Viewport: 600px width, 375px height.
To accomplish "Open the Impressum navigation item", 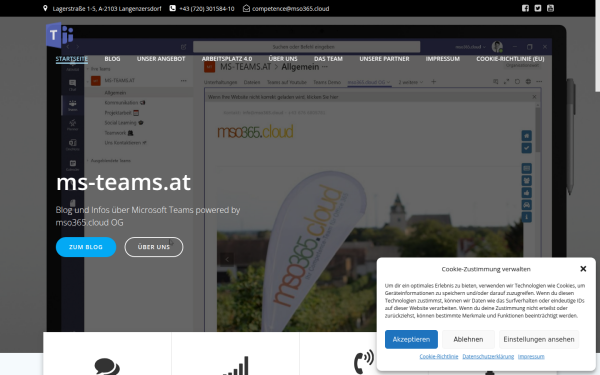I will [443, 59].
